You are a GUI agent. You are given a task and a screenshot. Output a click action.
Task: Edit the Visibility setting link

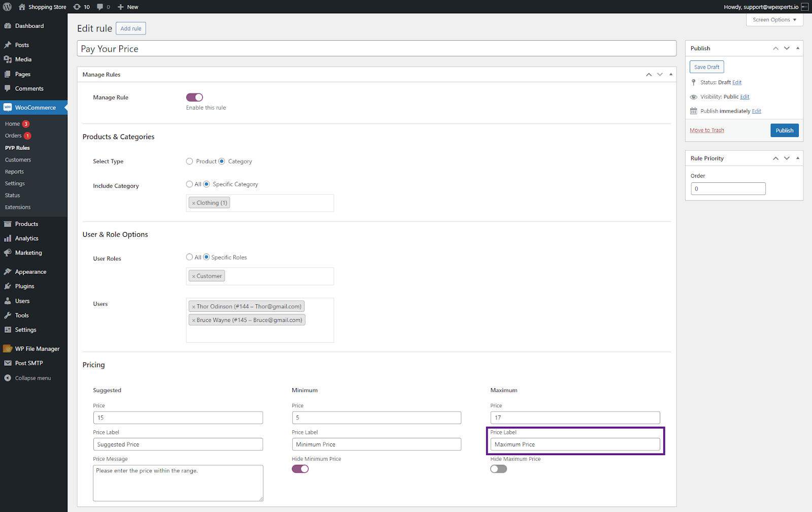pos(745,97)
